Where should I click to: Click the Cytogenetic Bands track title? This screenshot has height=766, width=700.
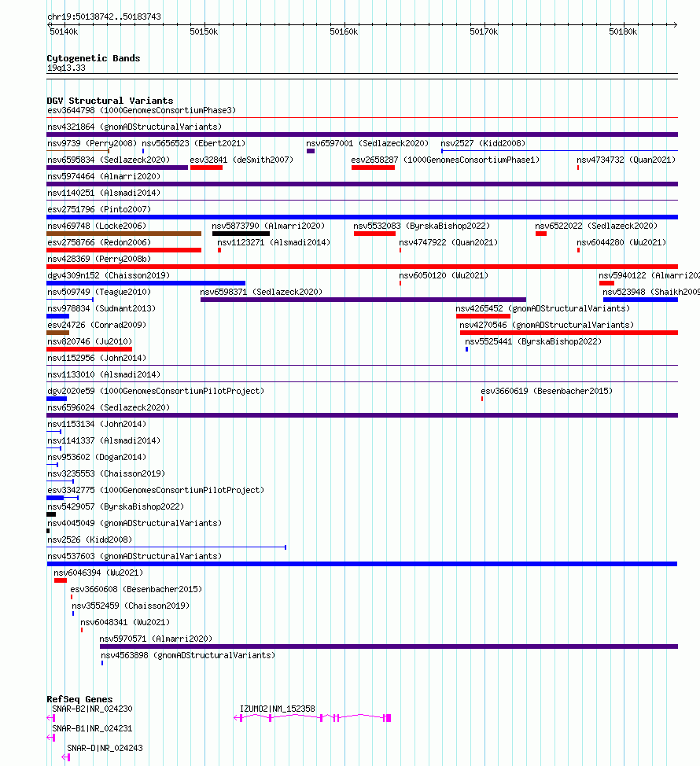(x=94, y=58)
